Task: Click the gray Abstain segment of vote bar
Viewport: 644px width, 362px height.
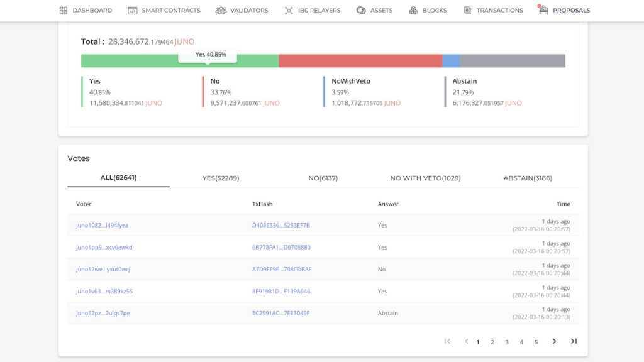Action: coord(513,61)
